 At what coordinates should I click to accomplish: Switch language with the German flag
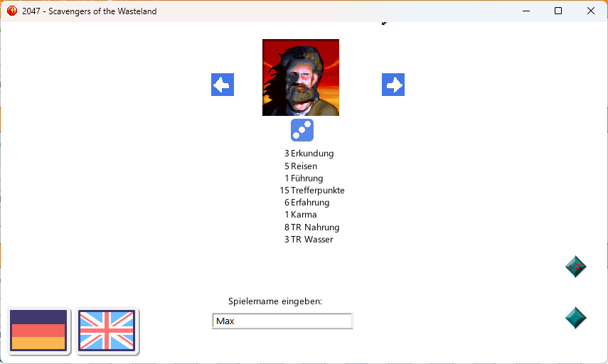click(38, 331)
